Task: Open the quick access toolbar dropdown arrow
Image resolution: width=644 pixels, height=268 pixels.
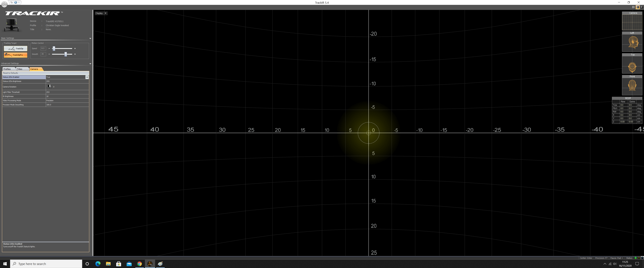Action: click(19, 2)
